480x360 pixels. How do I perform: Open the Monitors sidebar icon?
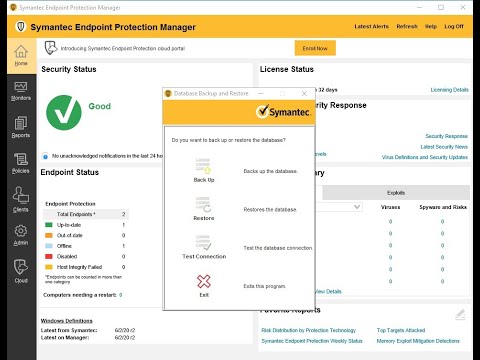coord(21,87)
